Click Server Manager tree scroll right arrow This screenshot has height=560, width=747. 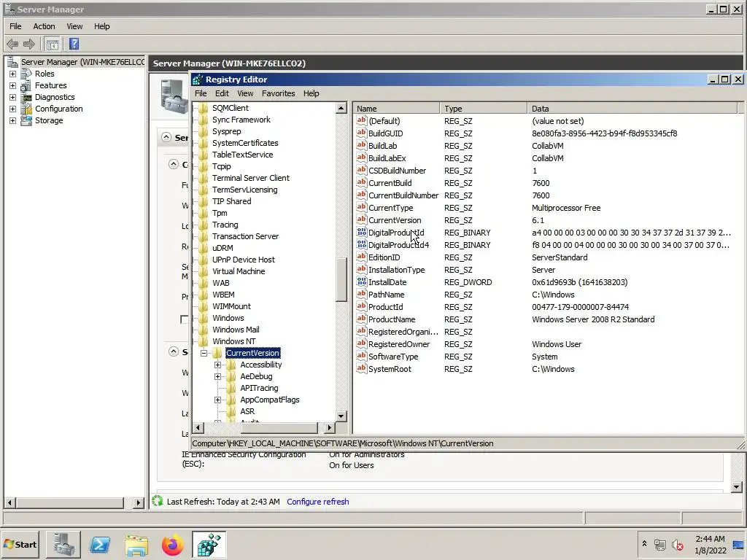click(x=138, y=502)
